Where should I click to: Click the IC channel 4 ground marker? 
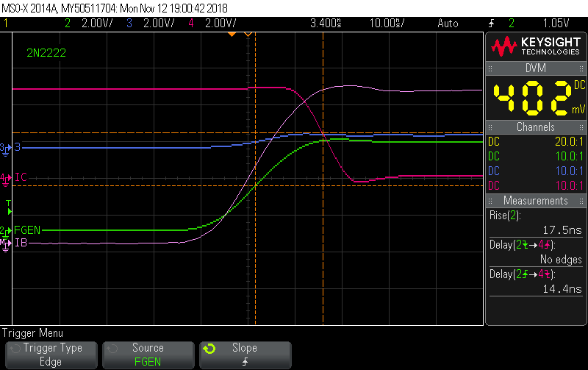point(5,179)
